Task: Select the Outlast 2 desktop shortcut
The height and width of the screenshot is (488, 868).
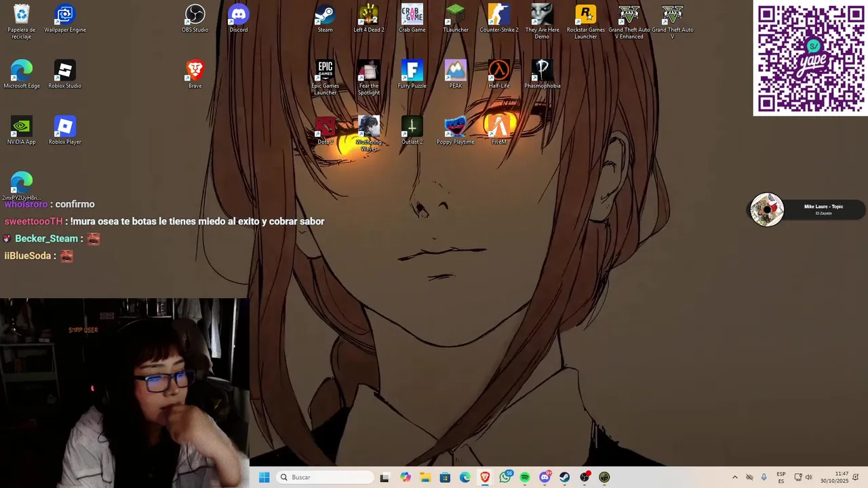Action: click(412, 131)
